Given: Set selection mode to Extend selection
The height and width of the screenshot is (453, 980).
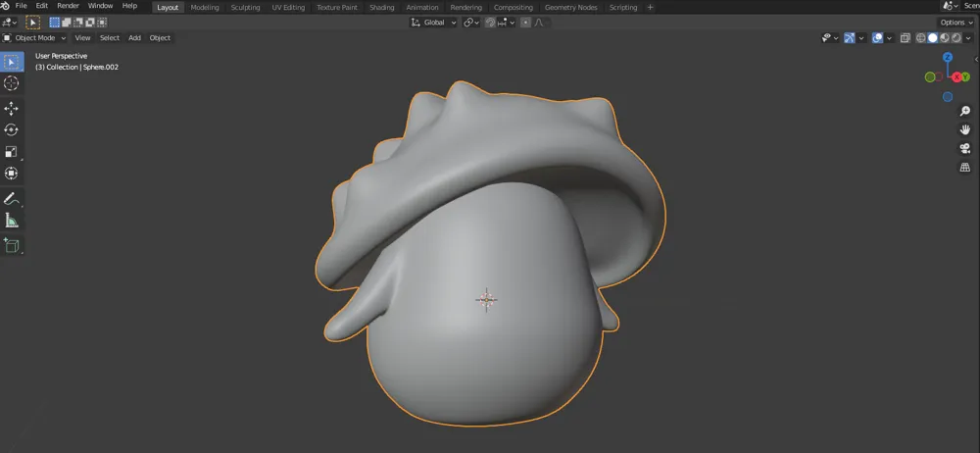Looking at the screenshot, I should click(x=67, y=23).
